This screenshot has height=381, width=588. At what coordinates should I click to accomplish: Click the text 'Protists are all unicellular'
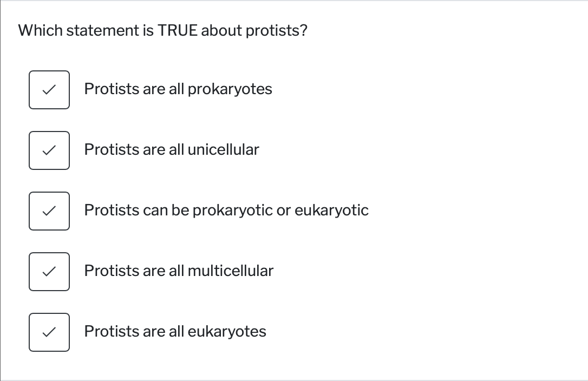(172, 150)
